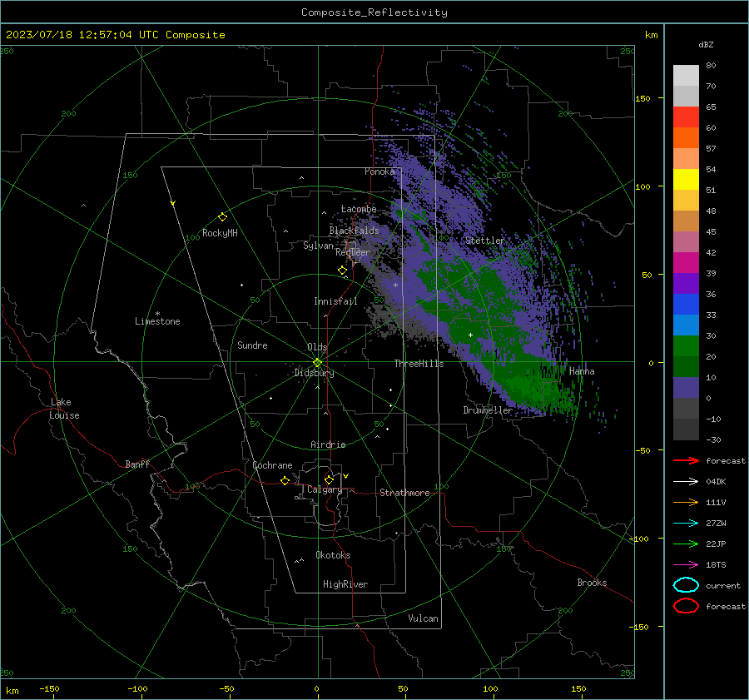
Task: Click asterisk marker above Limestone label
Action: tap(157, 314)
